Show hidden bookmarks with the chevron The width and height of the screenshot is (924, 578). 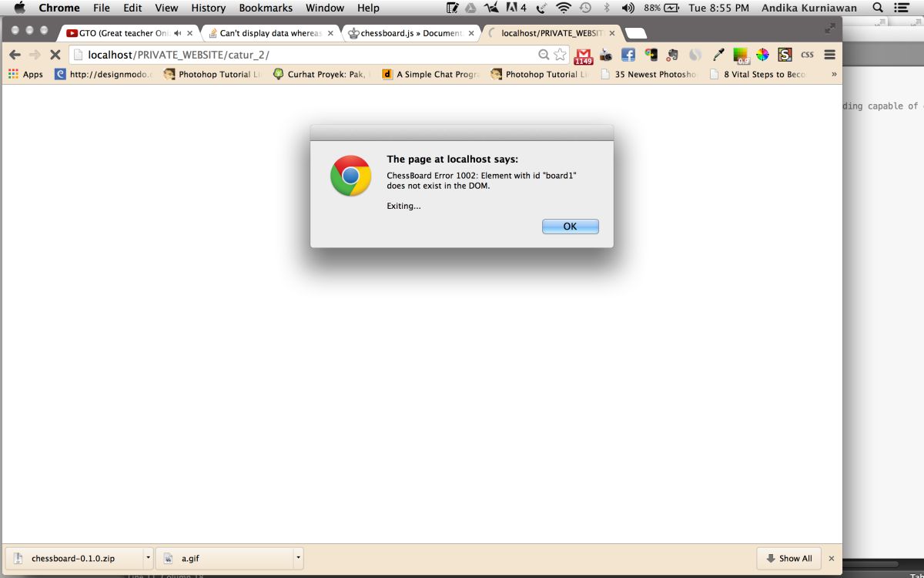833,75
